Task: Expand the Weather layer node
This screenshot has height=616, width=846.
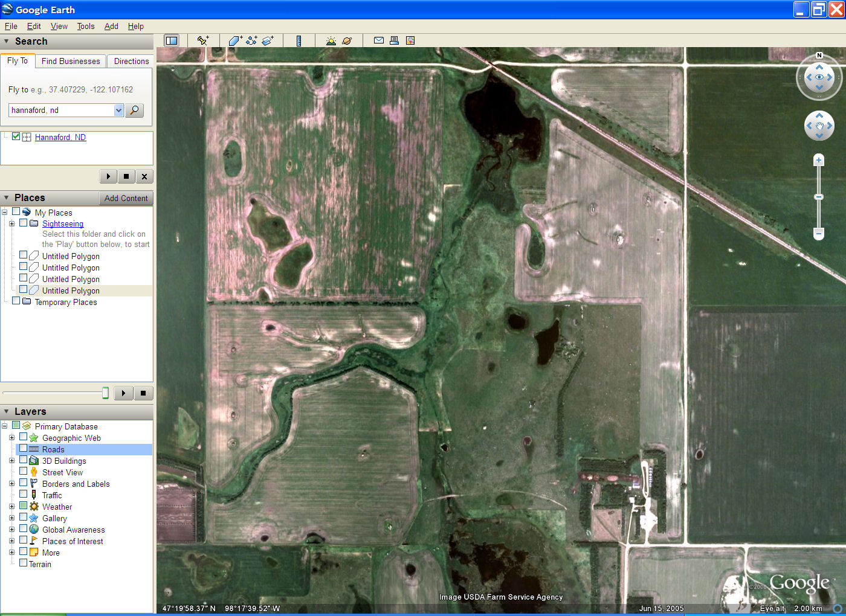Action: (x=11, y=507)
